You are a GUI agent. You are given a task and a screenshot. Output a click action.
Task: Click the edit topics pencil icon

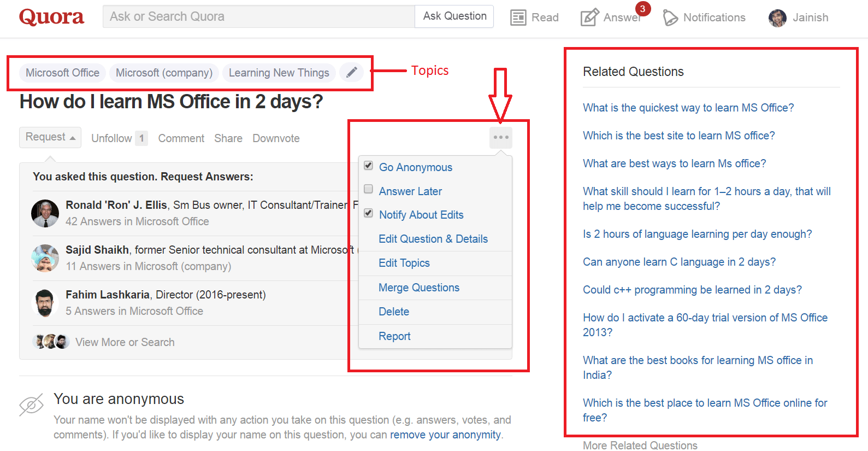click(352, 72)
